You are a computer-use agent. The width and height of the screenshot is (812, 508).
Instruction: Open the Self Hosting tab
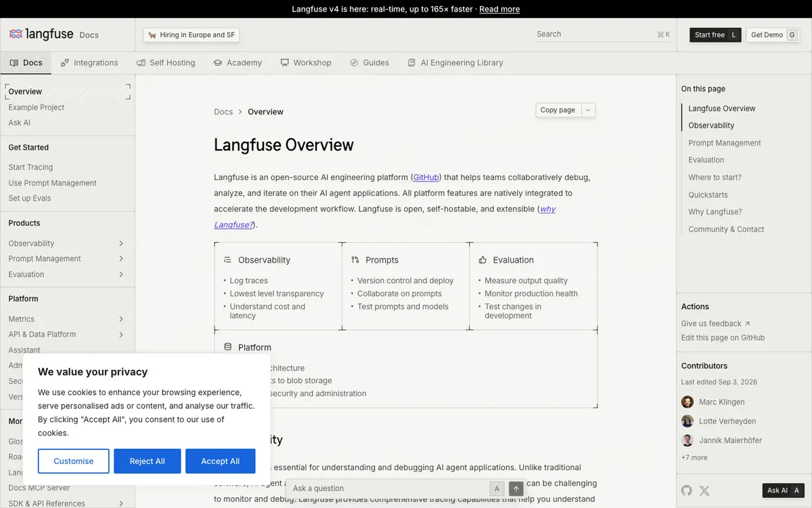click(166, 63)
